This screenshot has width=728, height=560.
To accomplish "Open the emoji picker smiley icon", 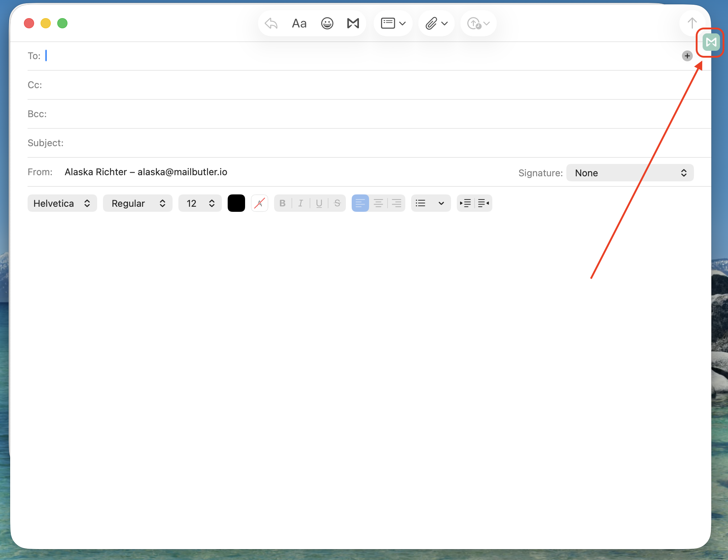I will pyautogui.click(x=327, y=24).
